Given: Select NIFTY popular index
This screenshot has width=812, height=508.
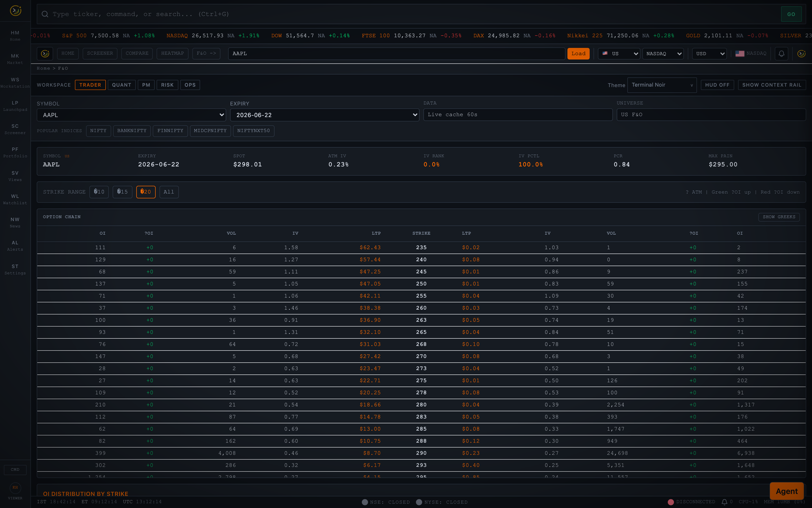Looking at the screenshot, I should tap(98, 131).
